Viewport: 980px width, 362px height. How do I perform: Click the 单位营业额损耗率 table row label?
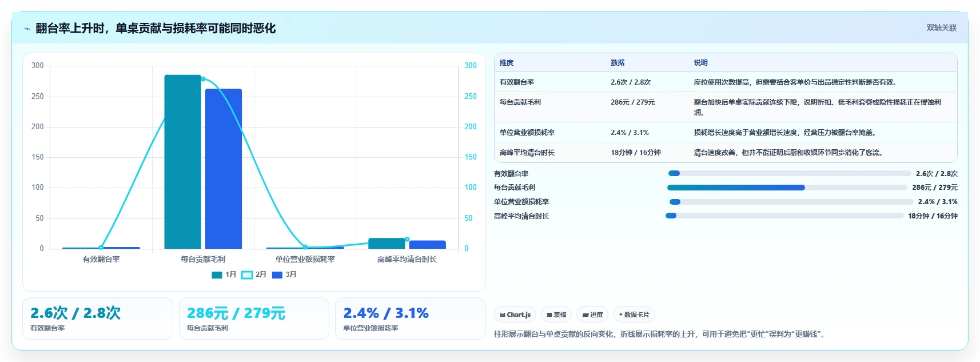[527, 133]
